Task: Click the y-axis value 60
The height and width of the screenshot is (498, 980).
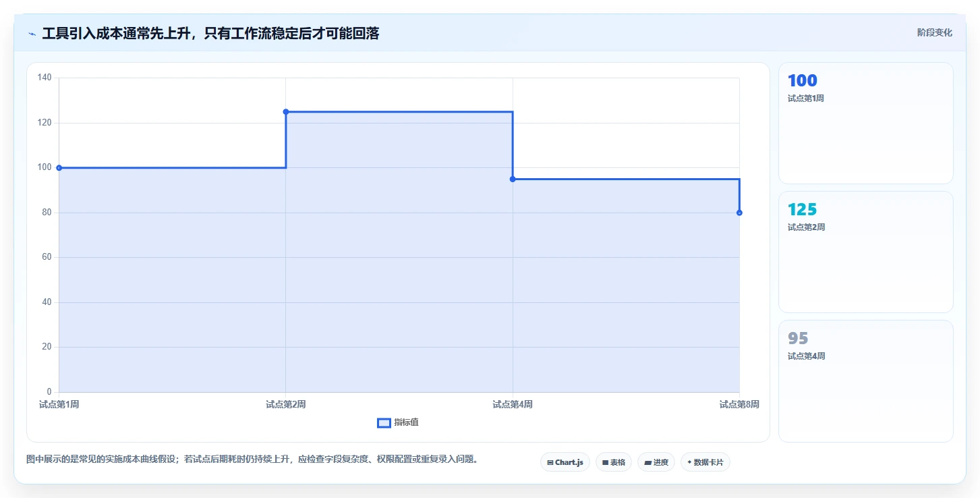Action: pyautogui.click(x=47, y=257)
